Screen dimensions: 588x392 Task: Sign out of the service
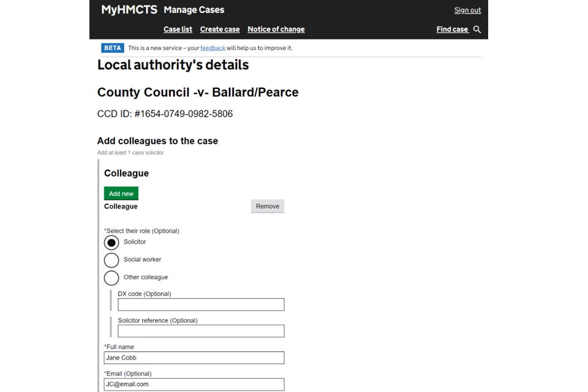point(467,10)
